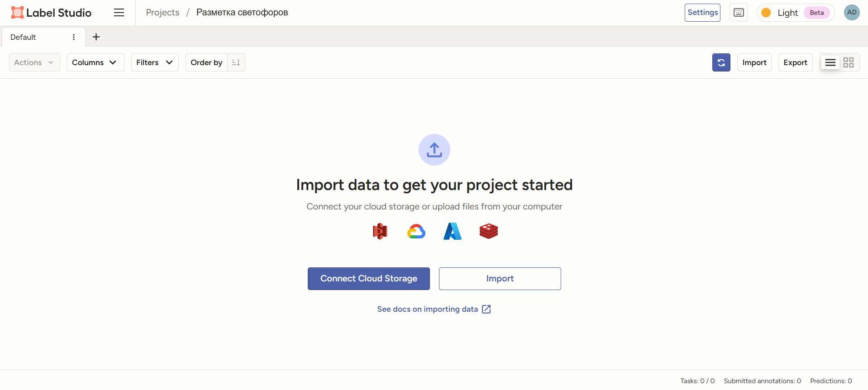Select the Google Cloud Storage icon

[x=416, y=231]
